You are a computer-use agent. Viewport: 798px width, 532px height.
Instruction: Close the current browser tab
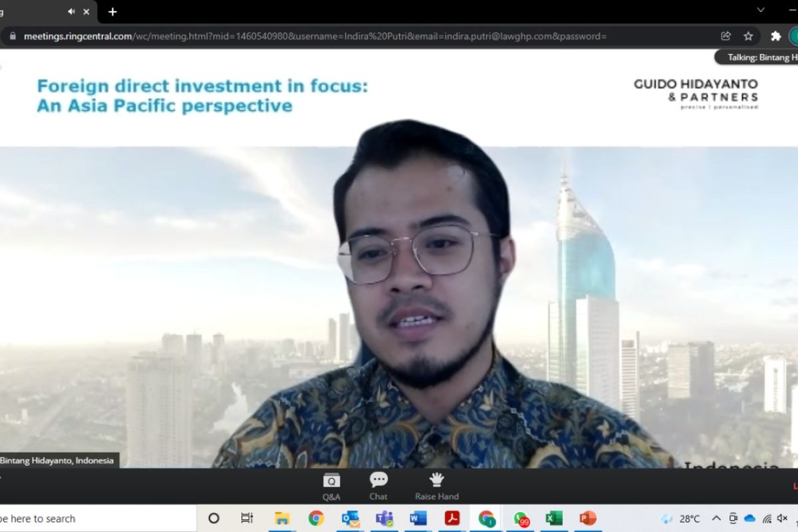tap(86, 11)
